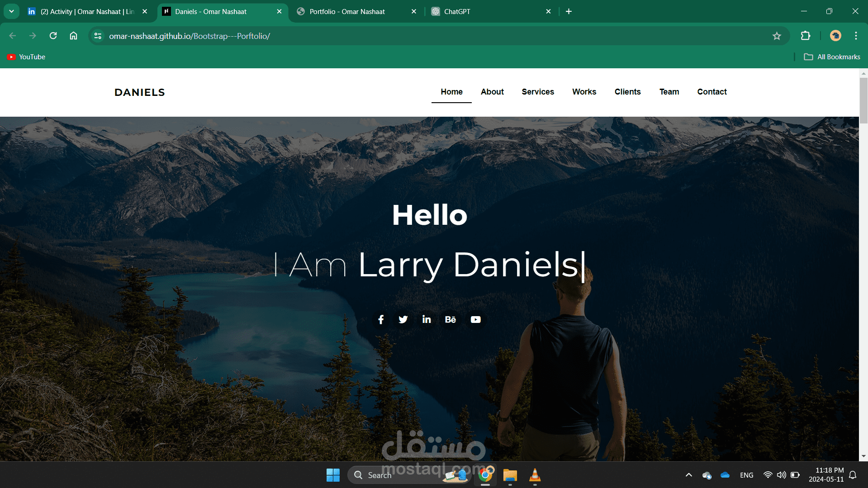Screen dimensions: 868x488
Task: Open the OneDrive tray icon
Action: coord(725,475)
